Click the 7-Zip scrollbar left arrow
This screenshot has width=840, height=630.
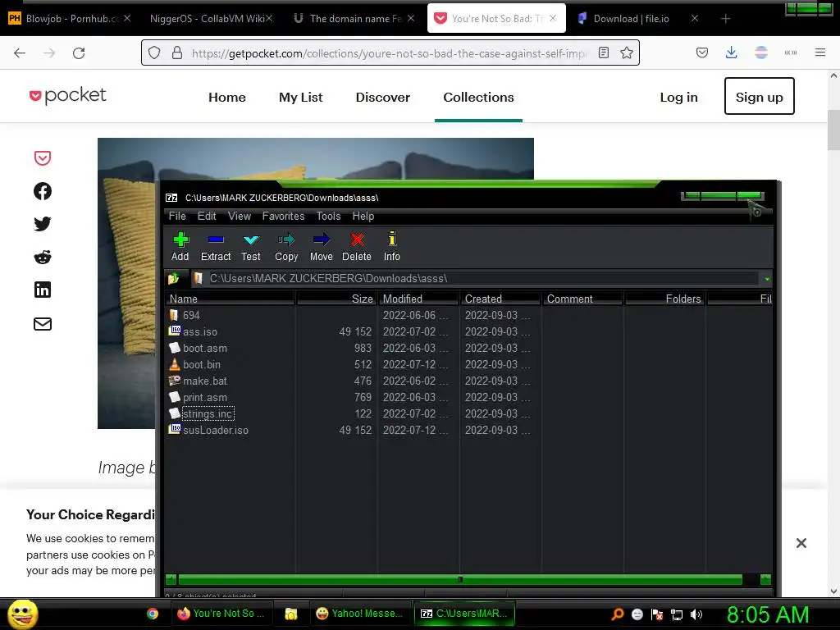(x=171, y=579)
